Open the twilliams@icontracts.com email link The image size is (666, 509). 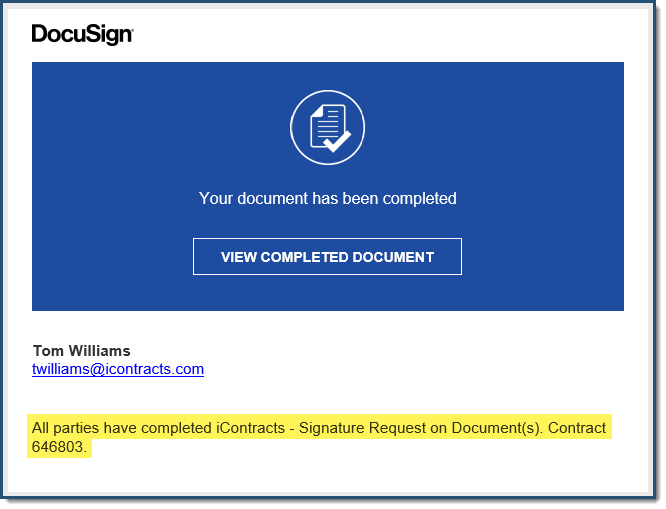coord(118,369)
